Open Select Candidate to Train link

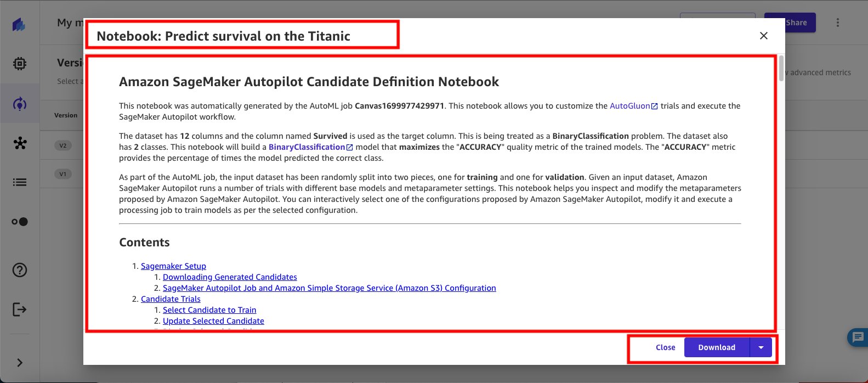point(209,310)
